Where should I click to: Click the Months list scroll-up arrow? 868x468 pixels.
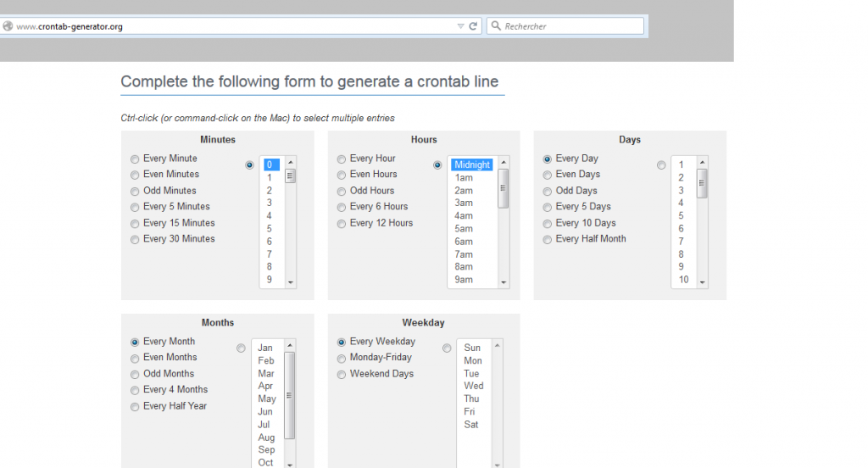click(x=290, y=345)
